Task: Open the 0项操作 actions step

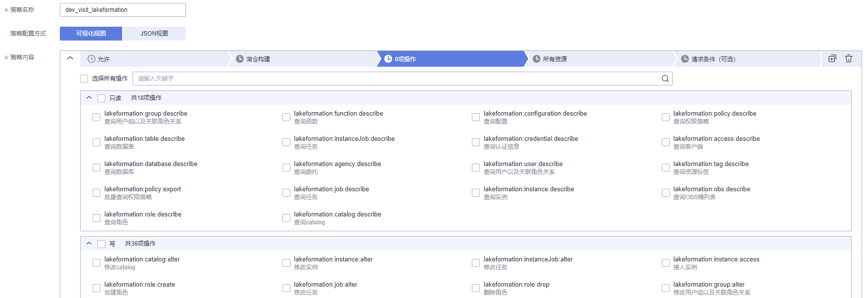Action: coord(451,59)
